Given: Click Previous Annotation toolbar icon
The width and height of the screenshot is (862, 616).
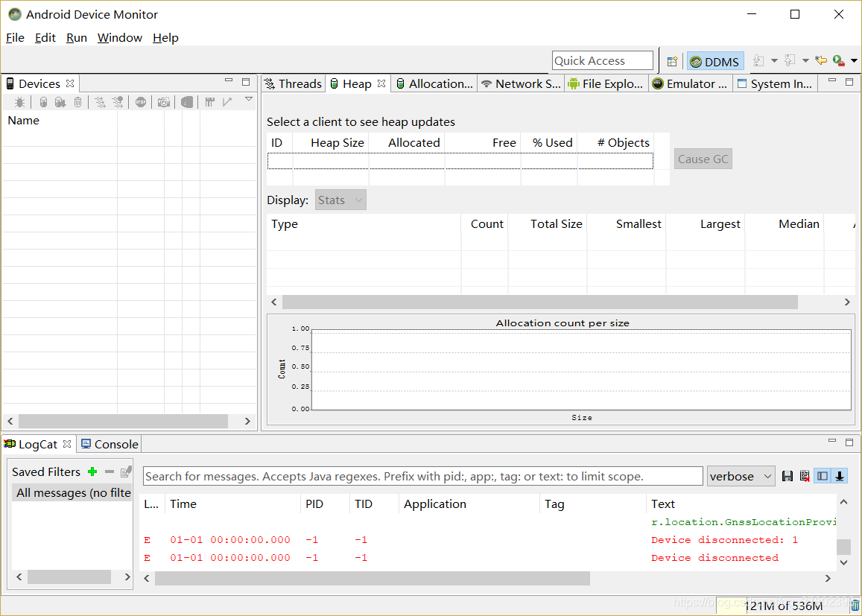Looking at the screenshot, I should coord(790,60).
